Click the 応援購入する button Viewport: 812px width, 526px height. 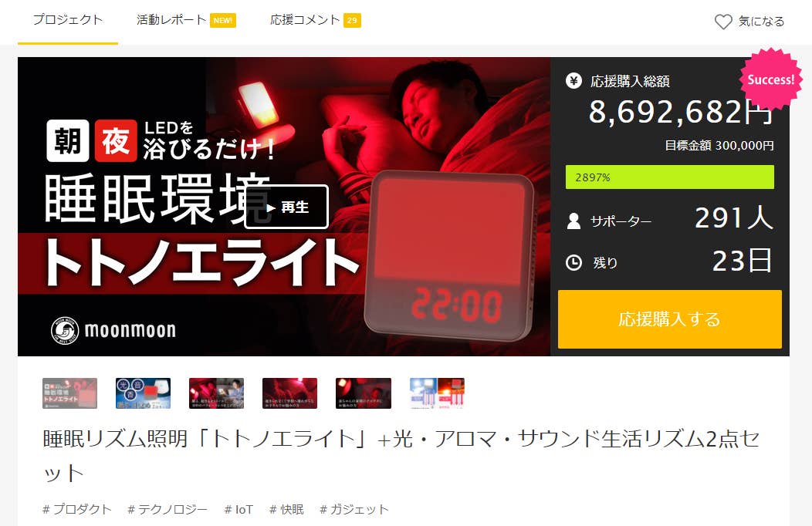pyautogui.click(x=669, y=319)
